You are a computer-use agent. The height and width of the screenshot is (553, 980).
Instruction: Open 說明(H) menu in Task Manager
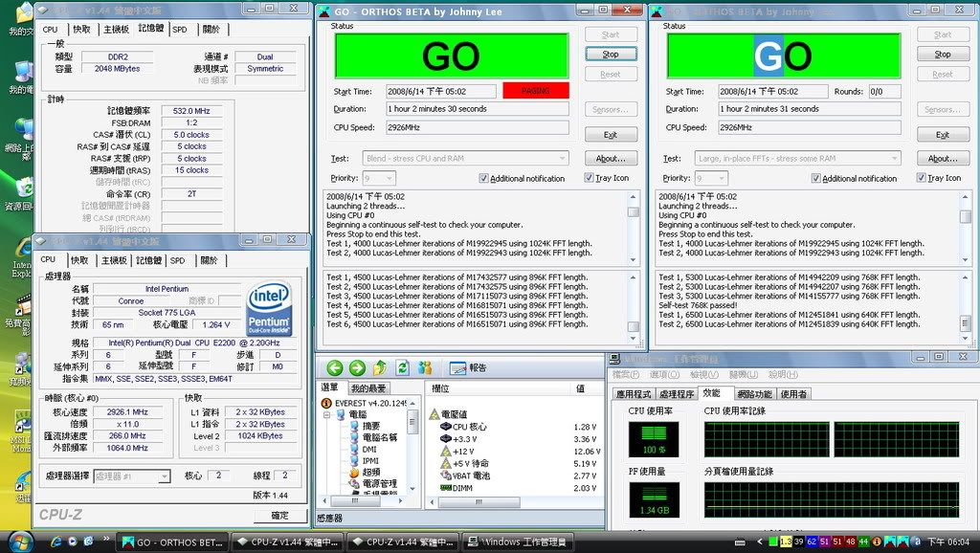783,374
